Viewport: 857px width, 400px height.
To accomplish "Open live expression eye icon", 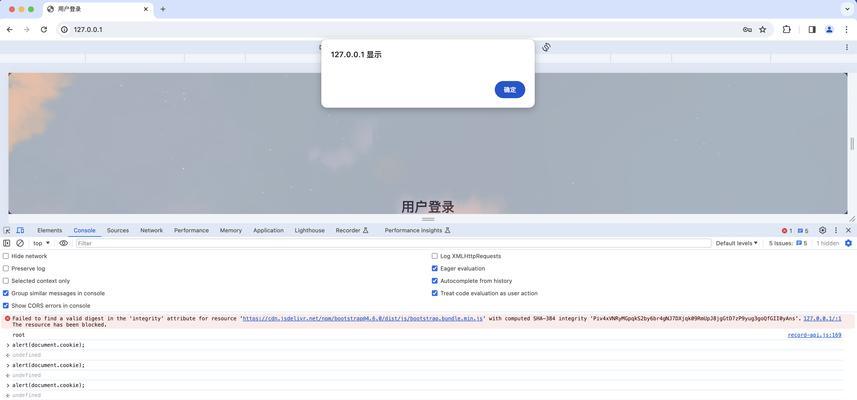I will 63,243.
